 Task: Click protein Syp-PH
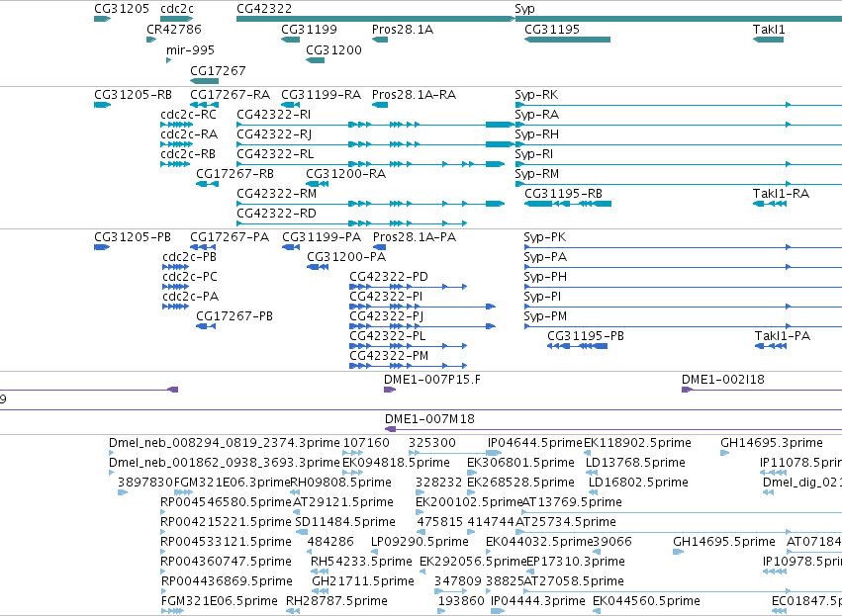(x=683, y=287)
